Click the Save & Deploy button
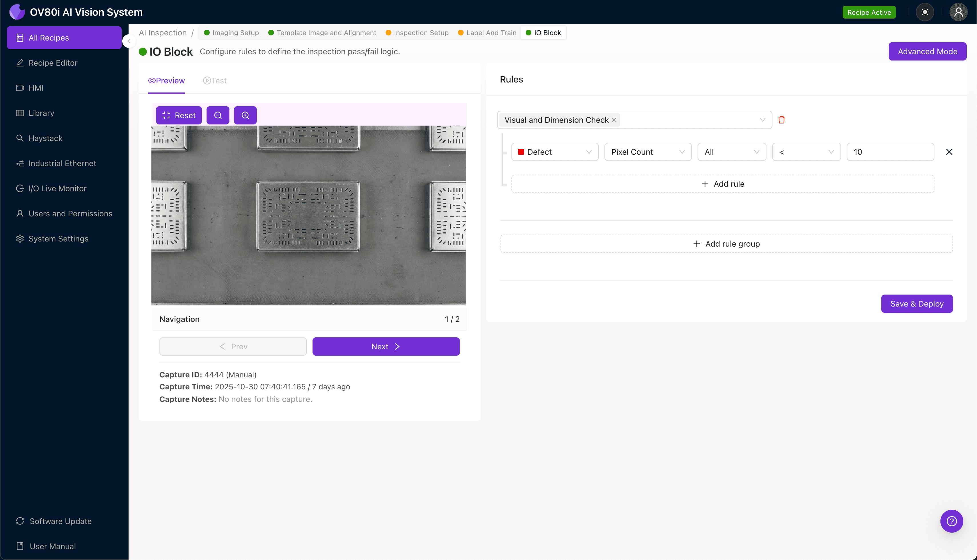Image resolution: width=977 pixels, height=560 pixels. 916,304
